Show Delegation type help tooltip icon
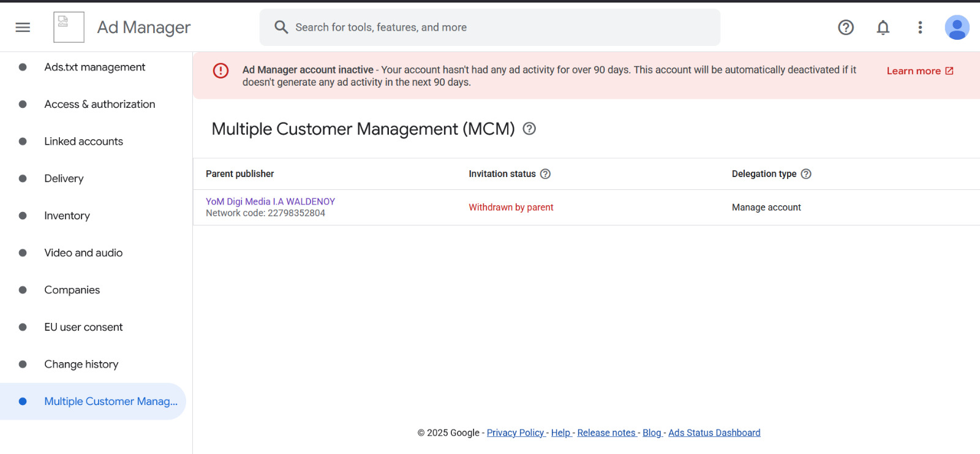980x454 pixels. point(806,174)
